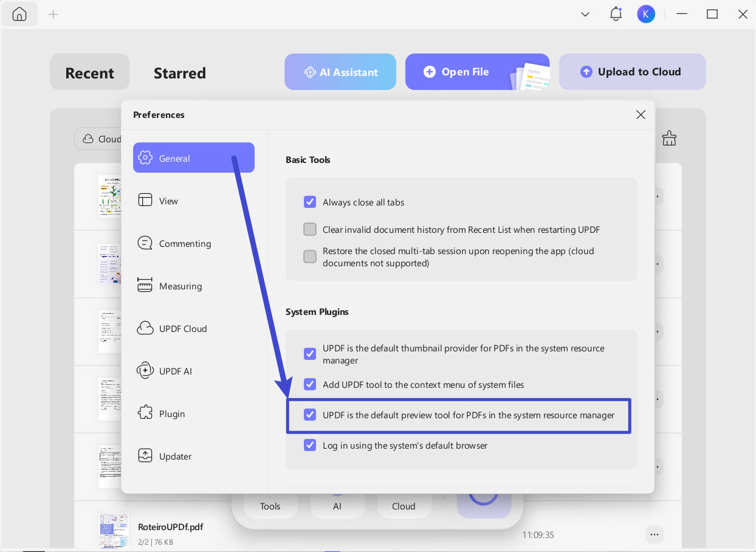Open the General preferences section
The width and height of the screenshot is (756, 552).
193,158
